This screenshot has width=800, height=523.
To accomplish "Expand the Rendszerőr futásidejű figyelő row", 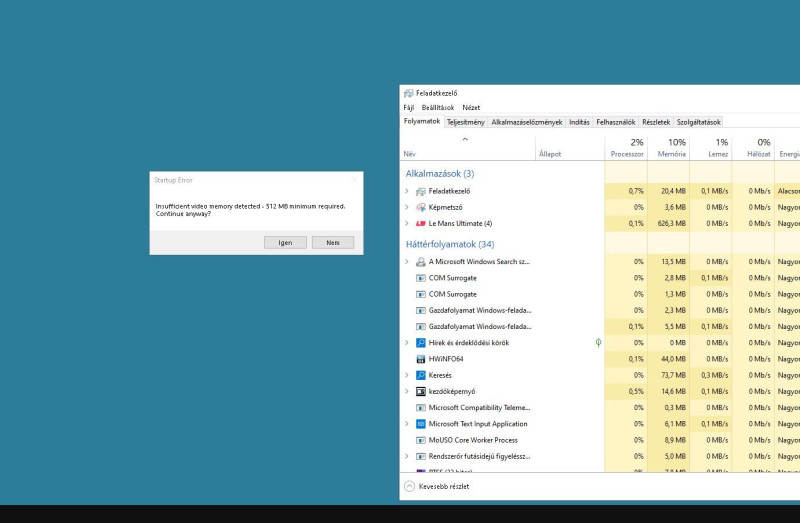I will 407,457.
